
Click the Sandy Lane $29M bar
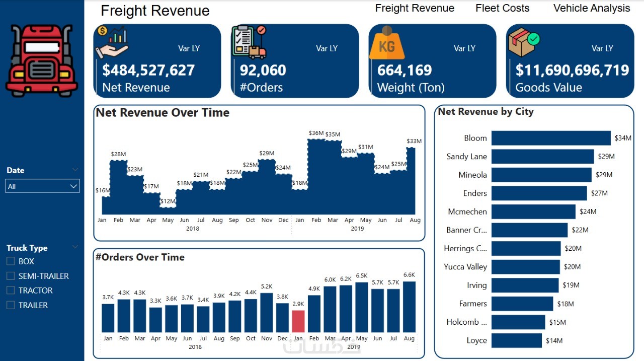tap(542, 157)
